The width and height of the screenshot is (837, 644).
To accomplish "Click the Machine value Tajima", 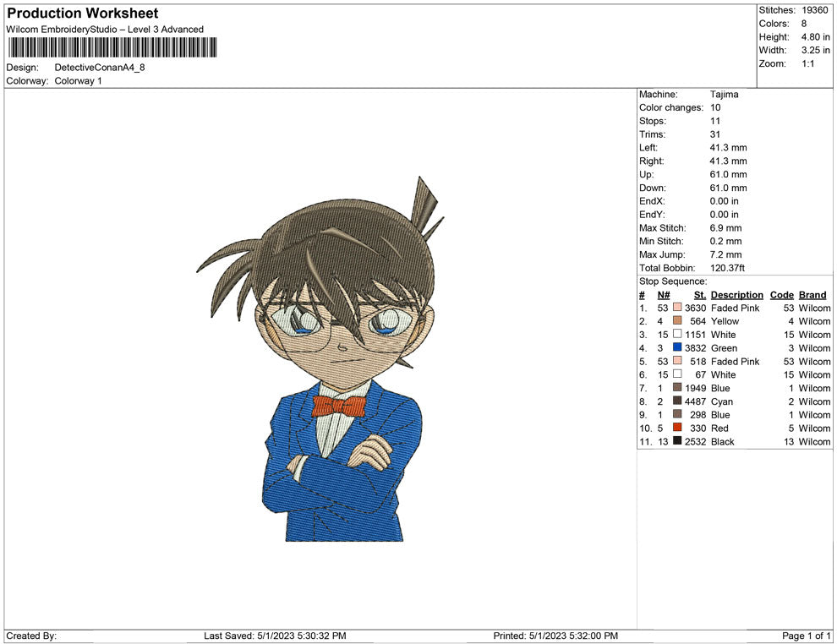I will point(724,94).
